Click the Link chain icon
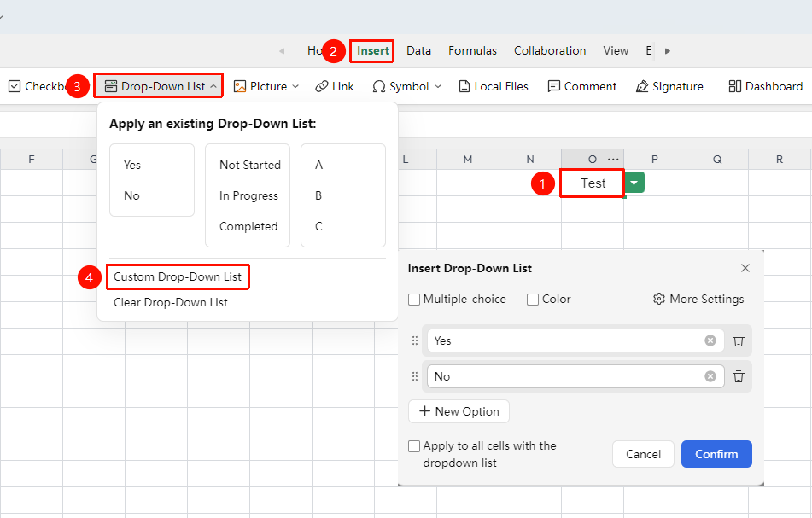Screen dimensions: 812x518 coord(322,86)
